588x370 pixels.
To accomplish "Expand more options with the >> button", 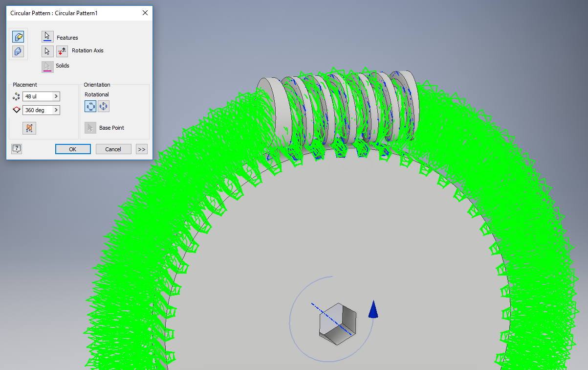I will pos(142,149).
